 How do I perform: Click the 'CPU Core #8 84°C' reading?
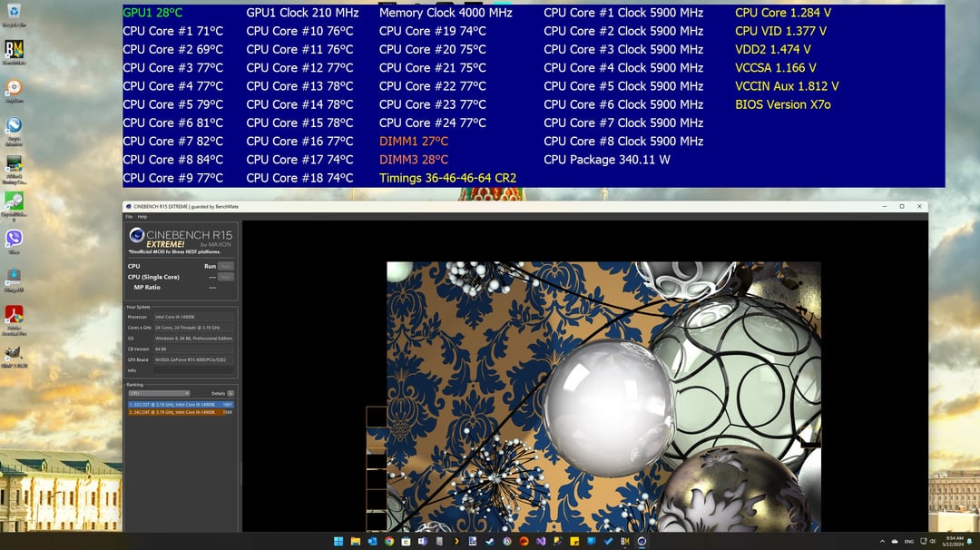click(x=173, y=160)
